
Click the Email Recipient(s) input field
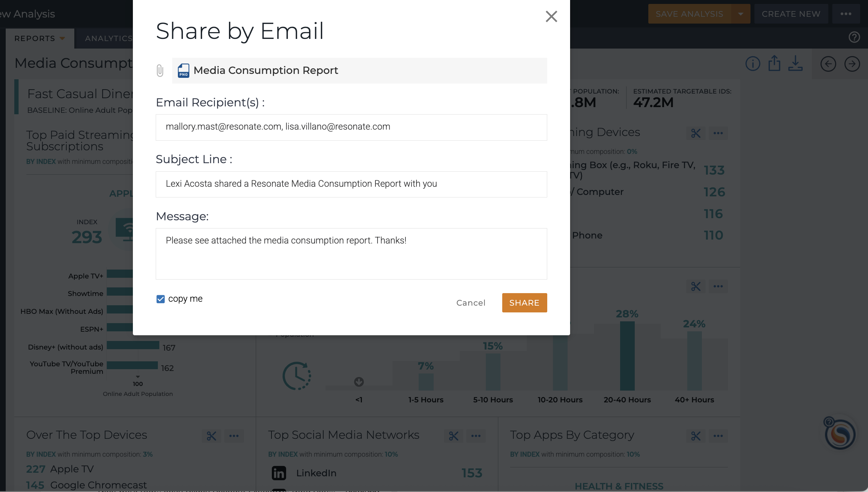coord(351,127)
